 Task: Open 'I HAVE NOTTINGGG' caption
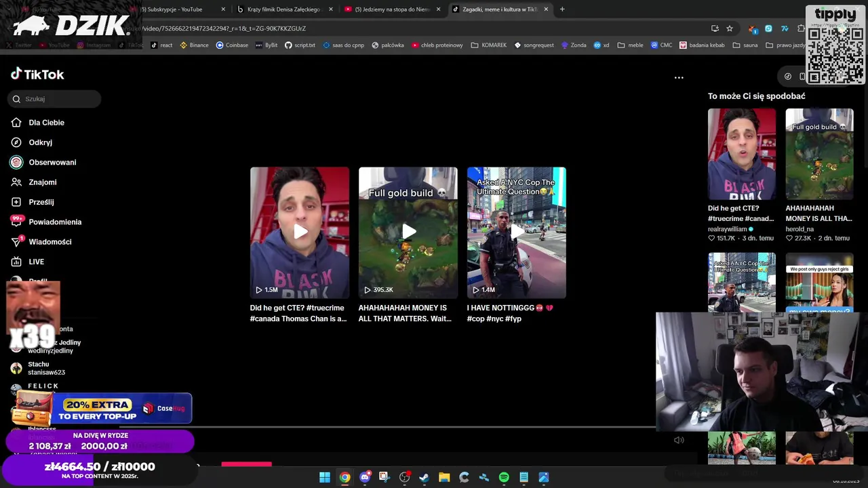click(x=510, y=313)
